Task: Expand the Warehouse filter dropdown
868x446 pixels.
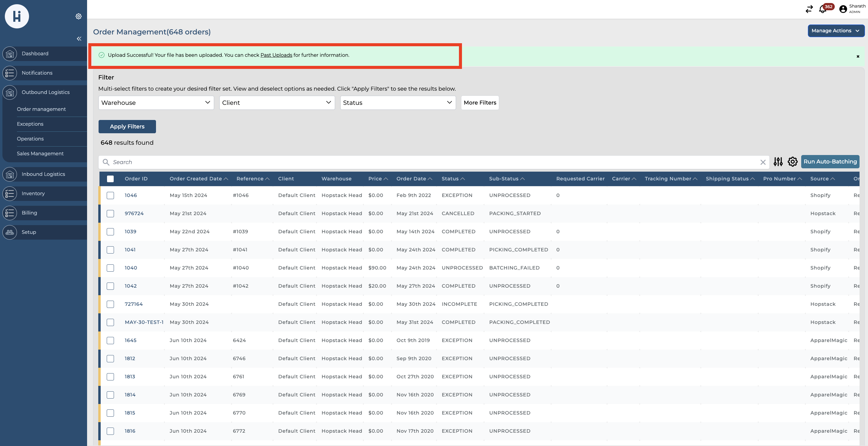Action: tap(156, 103)
